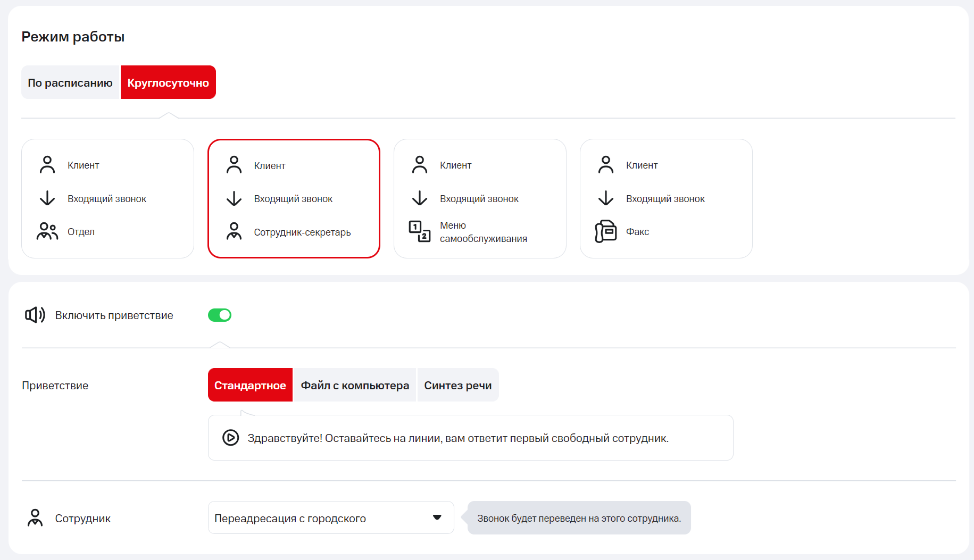
Task: Click the Факс machine icon
Action: [x=605, y=231]
